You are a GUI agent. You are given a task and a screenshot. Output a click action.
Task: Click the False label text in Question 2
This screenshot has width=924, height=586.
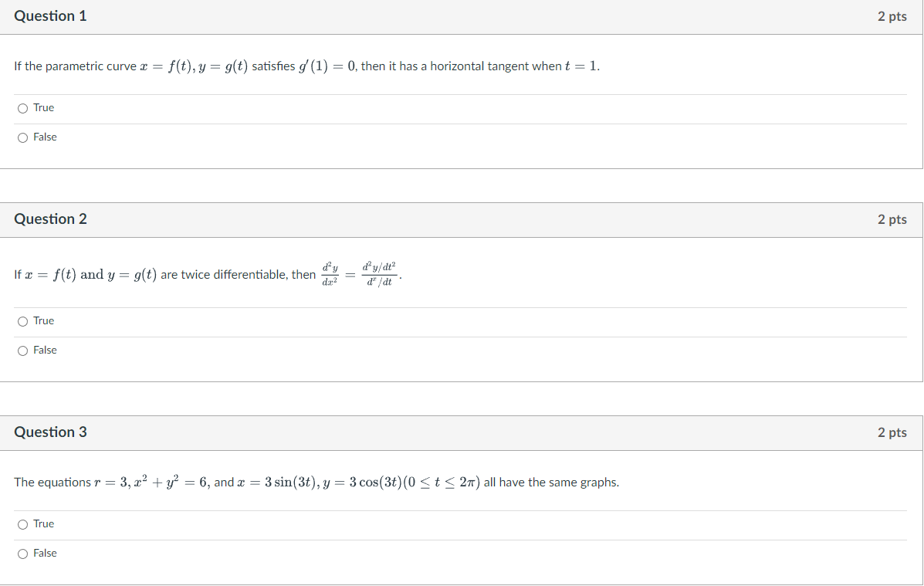[46, 350]
